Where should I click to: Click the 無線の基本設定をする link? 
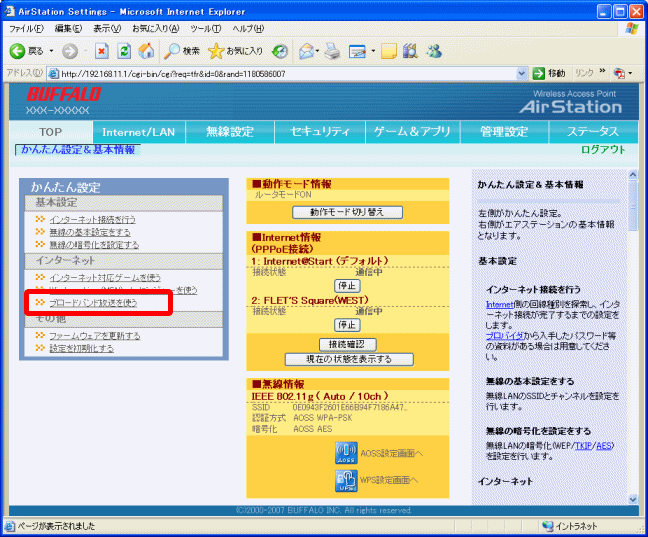(90, 232)
